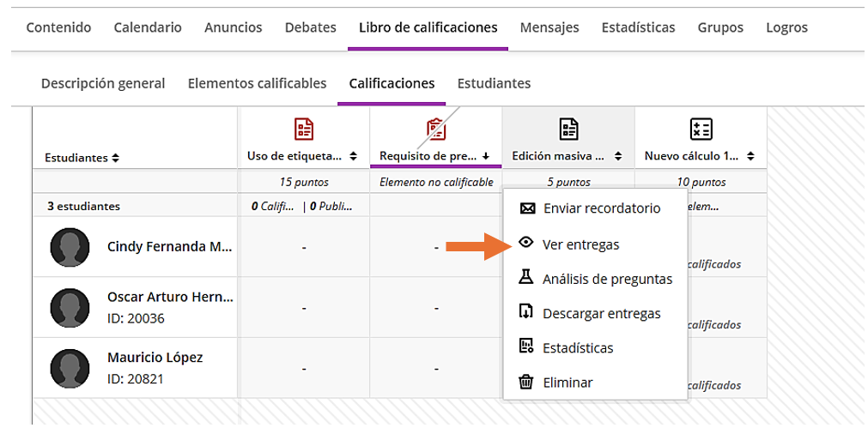Click the flask icon for Análisis de preguntas
The width and height of the screenshot is (868, 434).
coord(527,278)
